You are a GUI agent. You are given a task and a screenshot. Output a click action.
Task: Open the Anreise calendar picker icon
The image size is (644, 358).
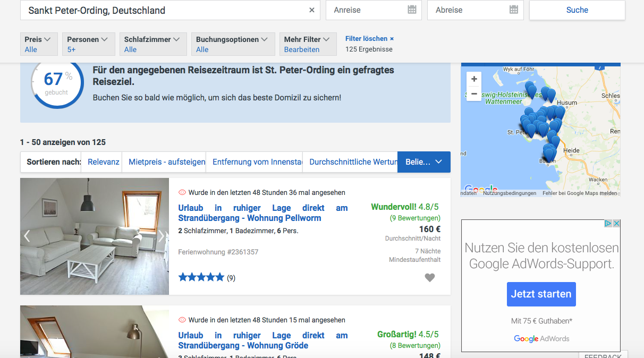click(412, 10)
